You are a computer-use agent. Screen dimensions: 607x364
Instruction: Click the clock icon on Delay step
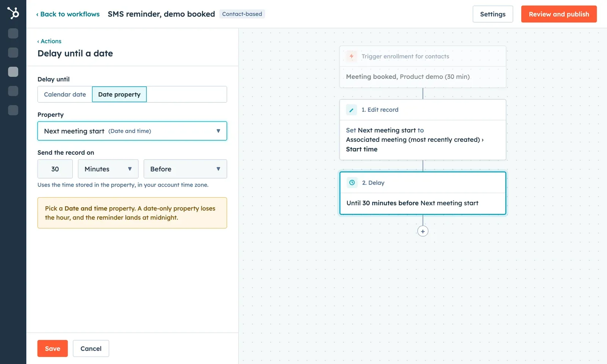(x=352, y=183)
